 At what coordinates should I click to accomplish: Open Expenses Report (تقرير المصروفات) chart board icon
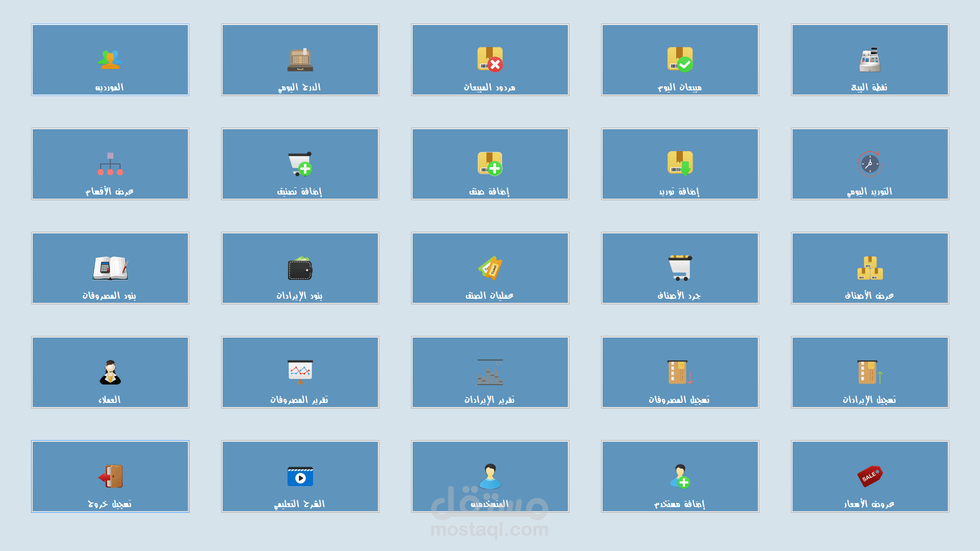point(300,372)
